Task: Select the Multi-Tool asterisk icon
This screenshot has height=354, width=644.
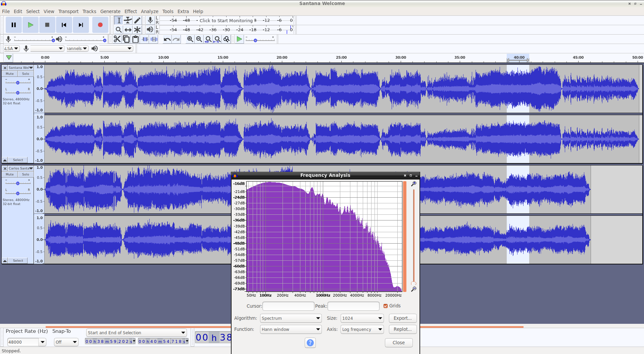Action: 137,30
